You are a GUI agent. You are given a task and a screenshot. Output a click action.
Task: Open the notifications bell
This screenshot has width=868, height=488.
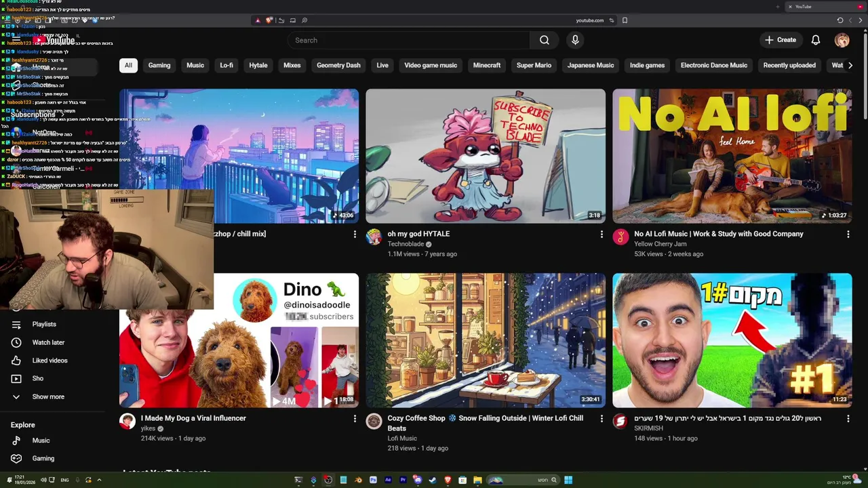[x=816, y=40]
